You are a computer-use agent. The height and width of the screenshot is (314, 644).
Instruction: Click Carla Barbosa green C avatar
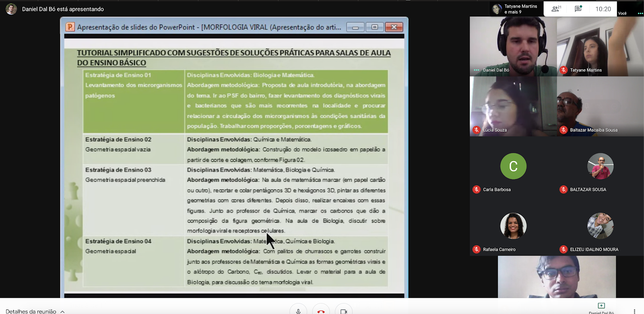coord(513,166)
